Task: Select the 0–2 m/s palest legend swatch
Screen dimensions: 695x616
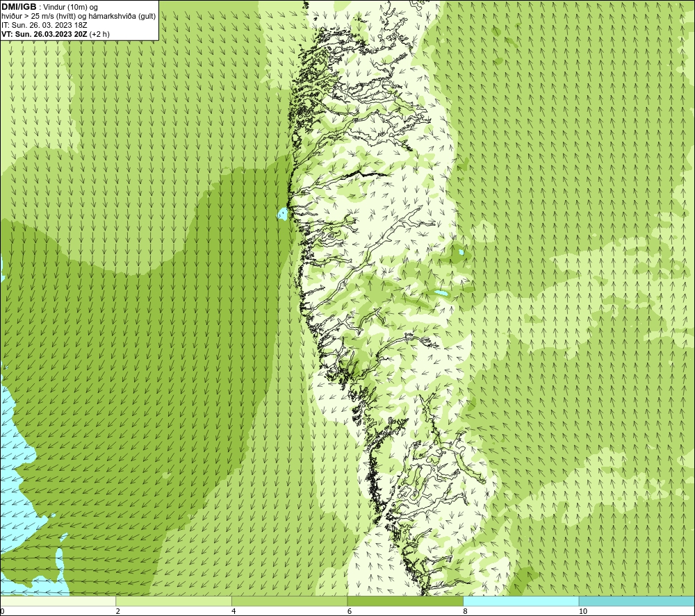Action: click(58, 601)
